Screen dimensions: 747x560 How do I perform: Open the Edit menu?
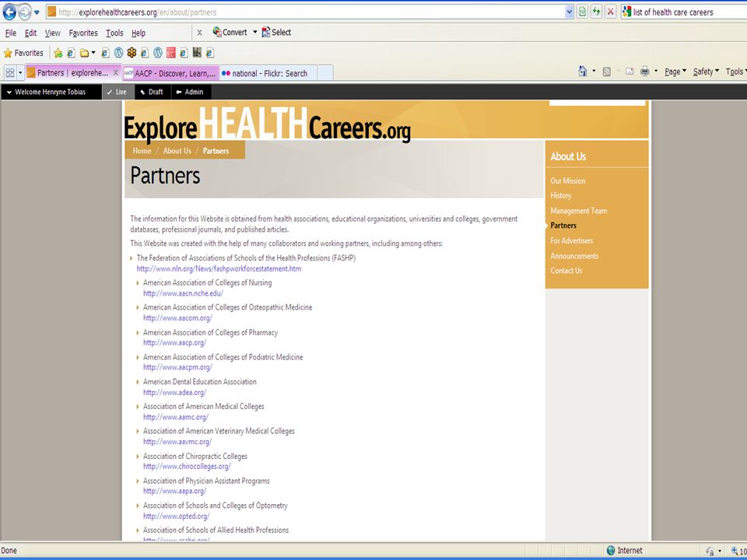click(30, 33)
